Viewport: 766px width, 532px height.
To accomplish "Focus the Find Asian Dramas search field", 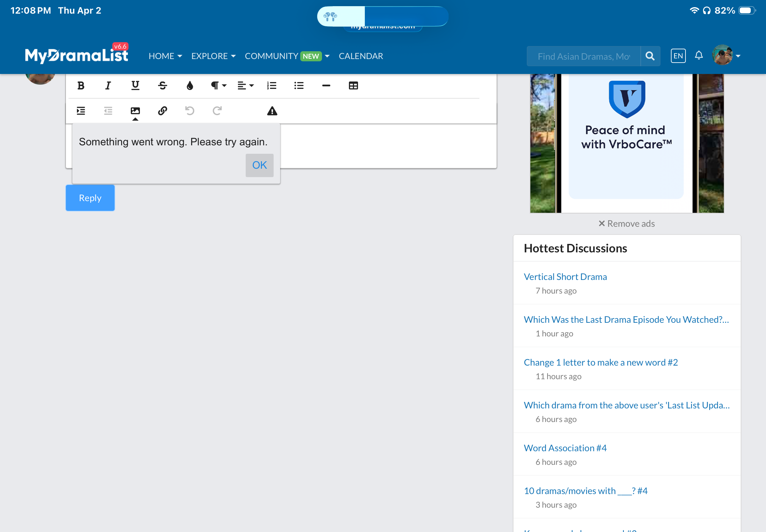I will tap(583, 56).
